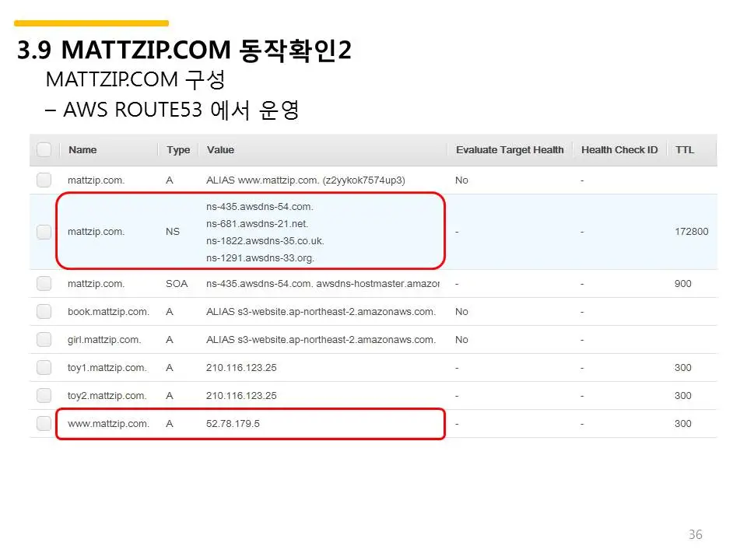Click toy1 IP address 210.116.123.25

(x=241, y=368)
